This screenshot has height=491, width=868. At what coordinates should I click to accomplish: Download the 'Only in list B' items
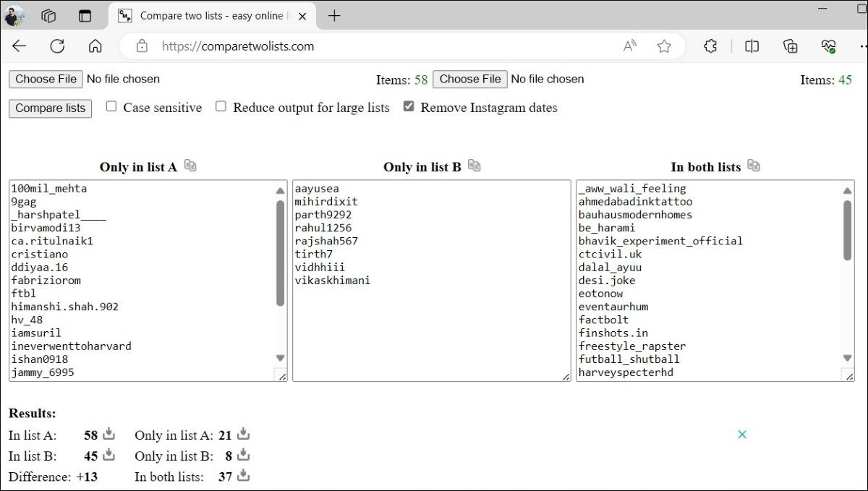coord(244,455)
